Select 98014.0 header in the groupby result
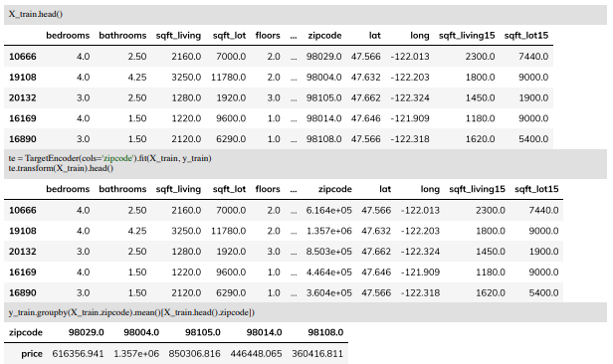Viewport: 613px width, 364px height. click(x=264, y=333)
